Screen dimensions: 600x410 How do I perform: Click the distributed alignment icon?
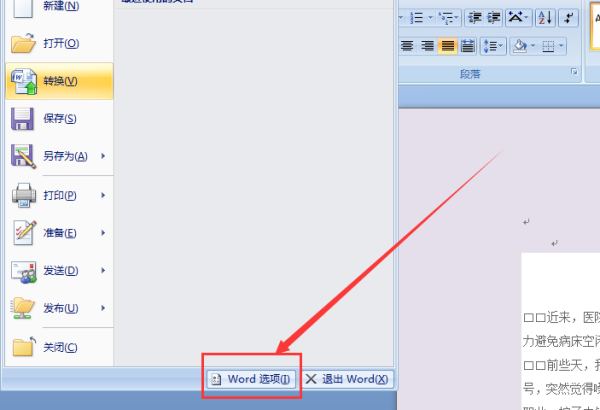468,46
